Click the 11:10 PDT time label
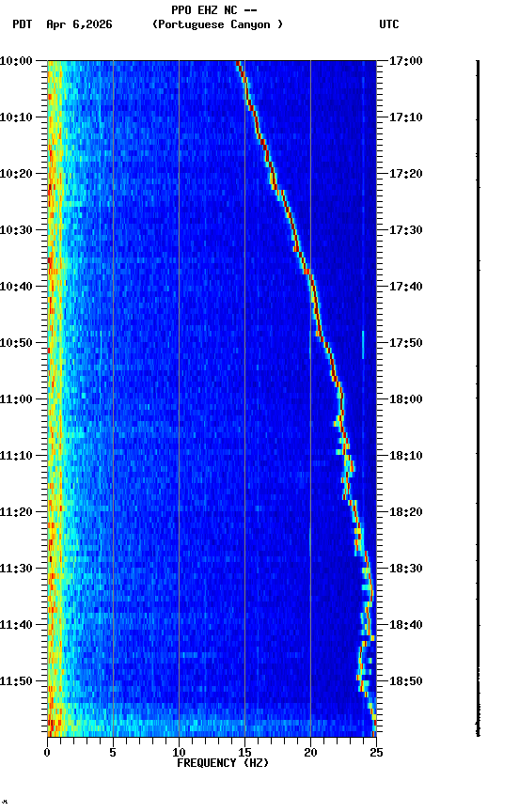519x812 pixels. (x=16, y=456)
